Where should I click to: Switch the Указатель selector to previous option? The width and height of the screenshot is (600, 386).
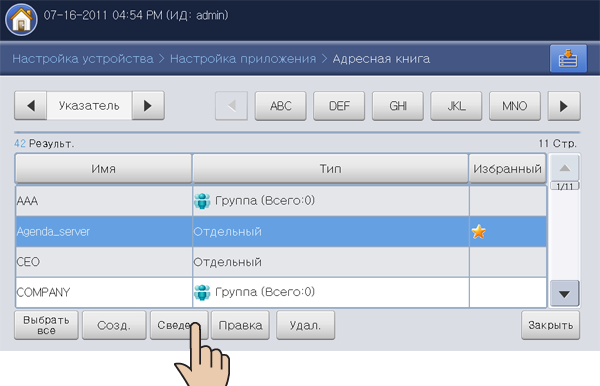(x=31, y=106)
